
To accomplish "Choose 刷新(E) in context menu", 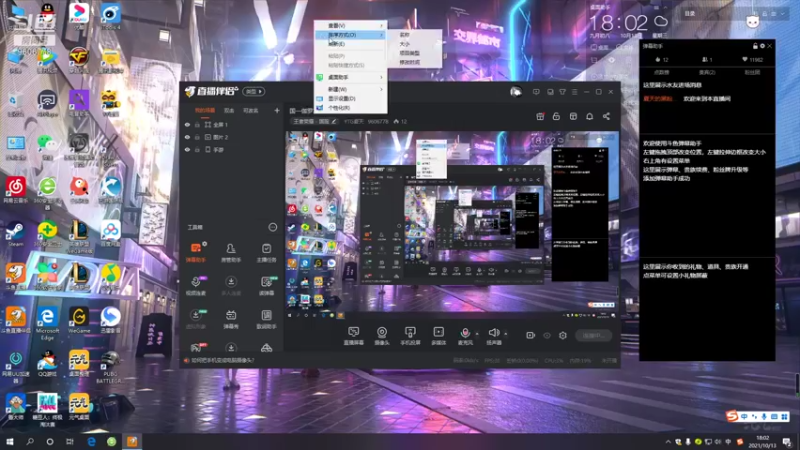I will [x=351, y=44].
